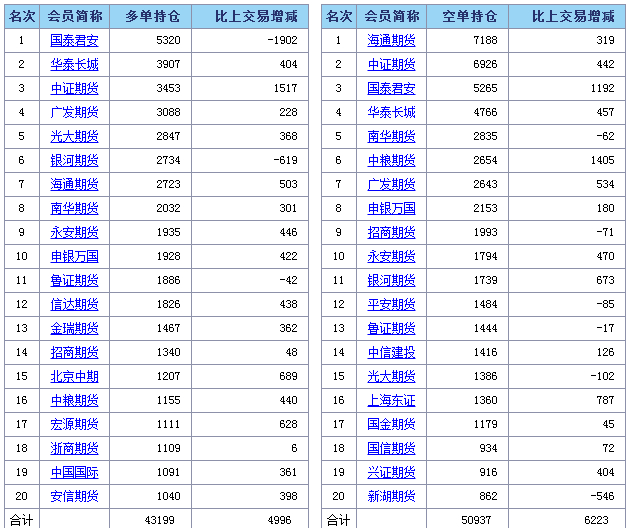The height and width of the screenshot is (528, 630).
Task: Select long position value 1040
Action: click(x=168, y=496)
